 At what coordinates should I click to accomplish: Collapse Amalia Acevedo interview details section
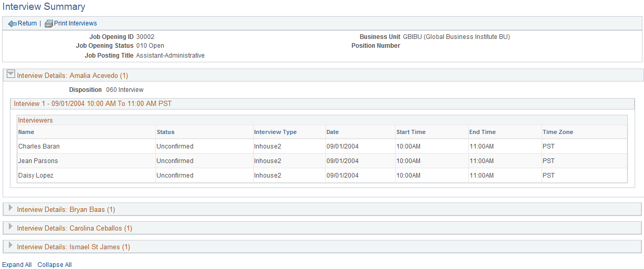tap(10, 74)
